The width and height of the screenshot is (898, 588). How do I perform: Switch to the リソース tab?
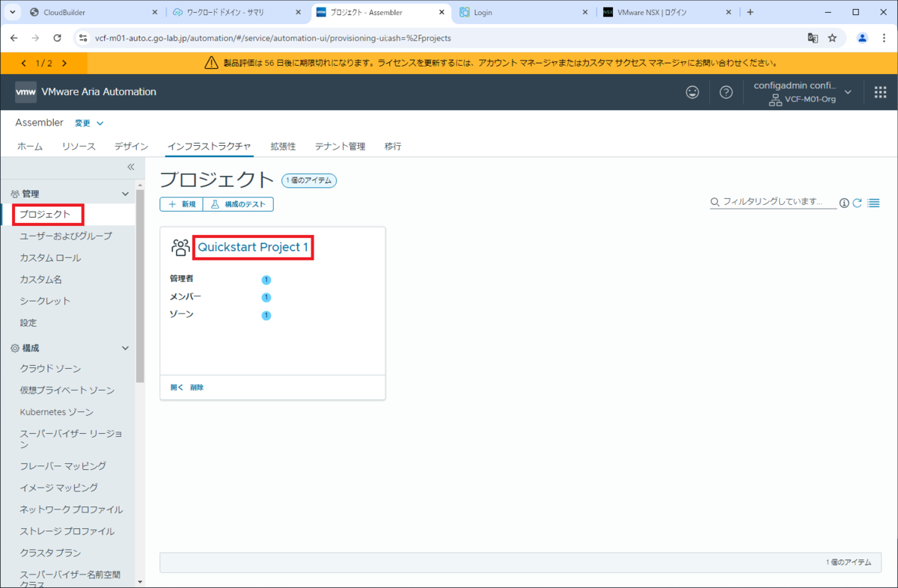79,147
